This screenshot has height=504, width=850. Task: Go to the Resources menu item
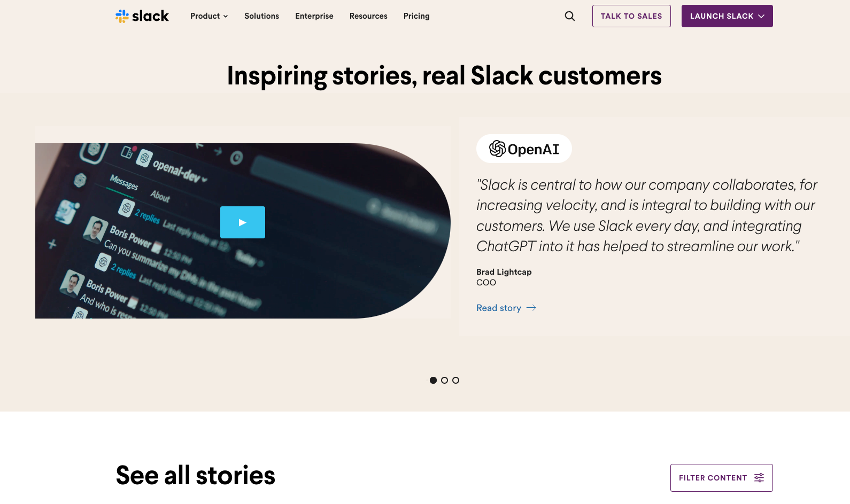368,16
